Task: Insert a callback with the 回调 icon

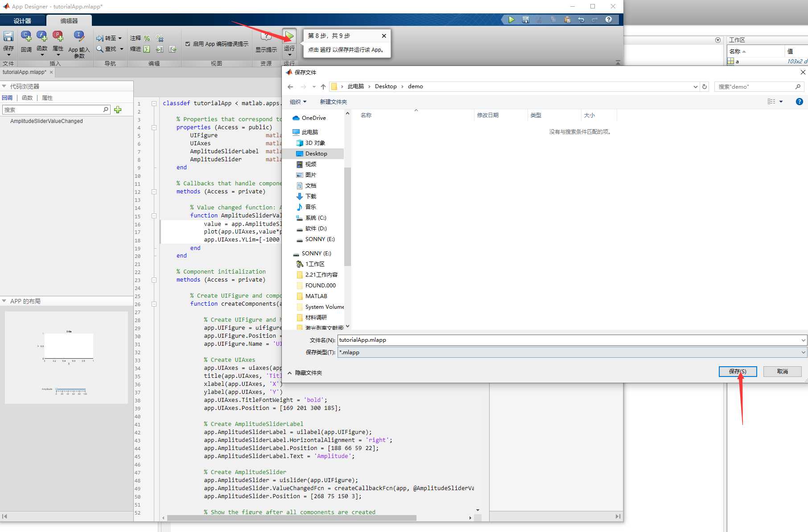Action: pos(26,37)
